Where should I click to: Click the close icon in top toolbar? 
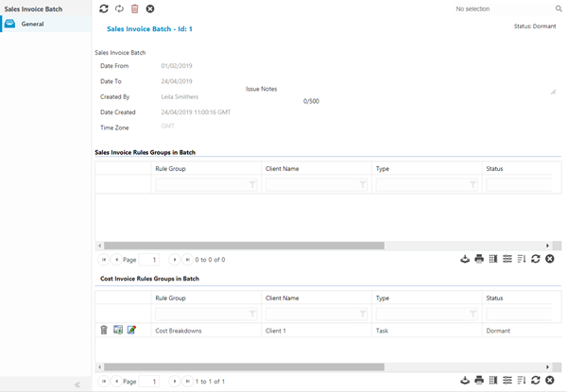pyautogui.click(x=150, y=9)
